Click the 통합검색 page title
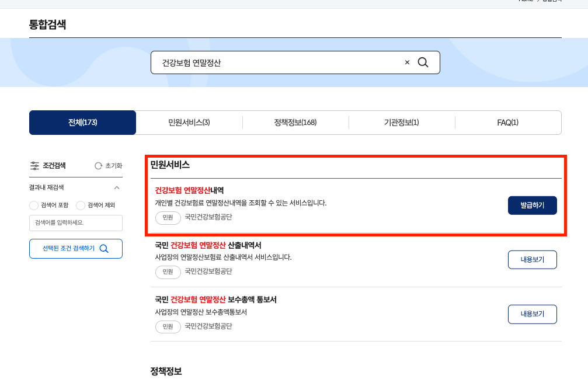Screen dimensions: 588x383 [x=48, y=25]
